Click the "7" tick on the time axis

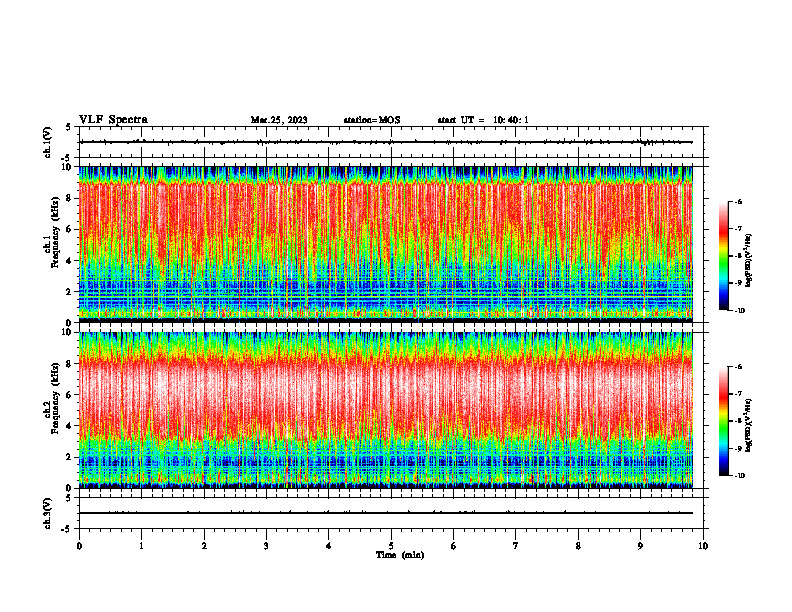[x=516, y=546]
